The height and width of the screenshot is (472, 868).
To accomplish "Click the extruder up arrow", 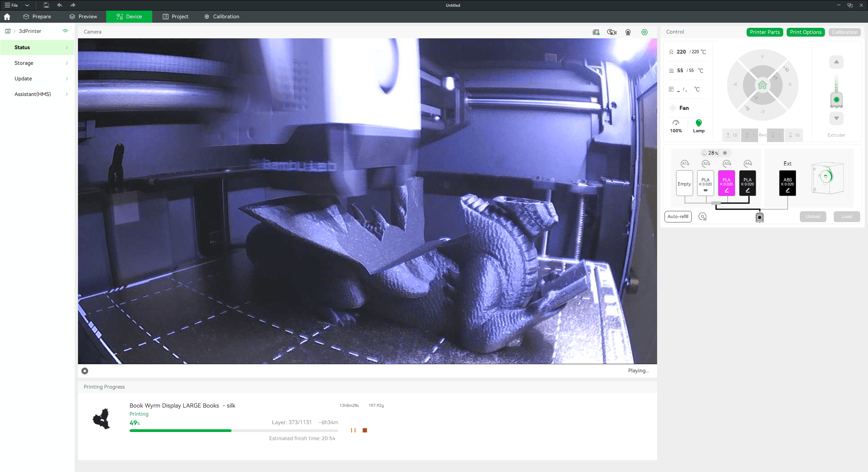I will pos(836,62).
